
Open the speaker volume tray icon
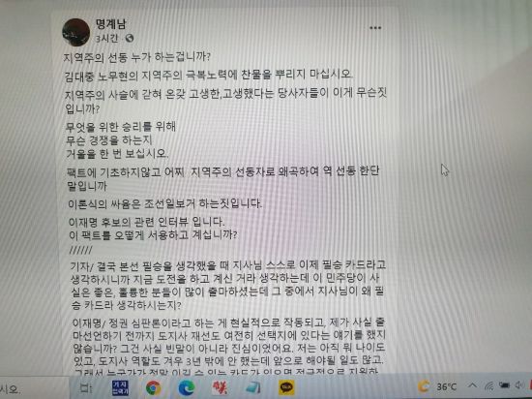[519, 385]
